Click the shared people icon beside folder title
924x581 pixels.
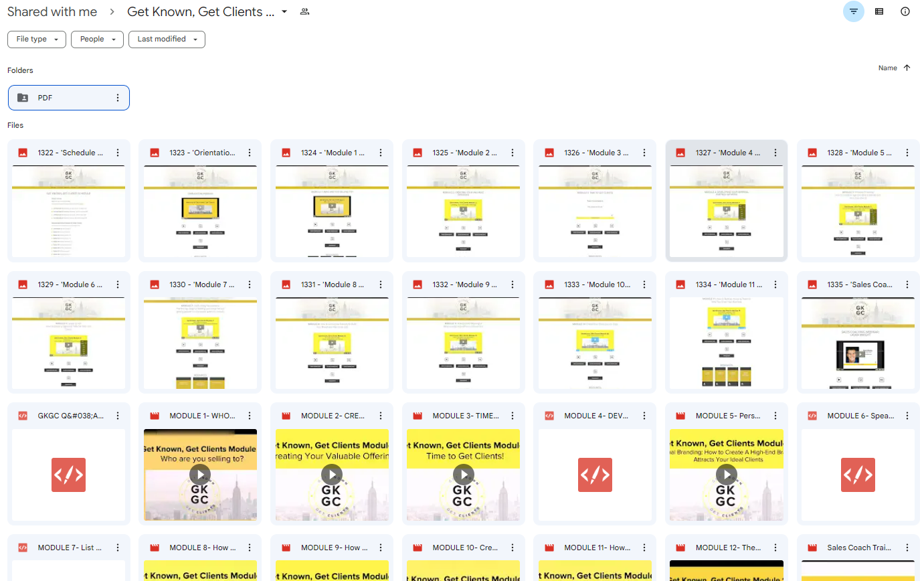pyautogui.click(x=305, y=12)
